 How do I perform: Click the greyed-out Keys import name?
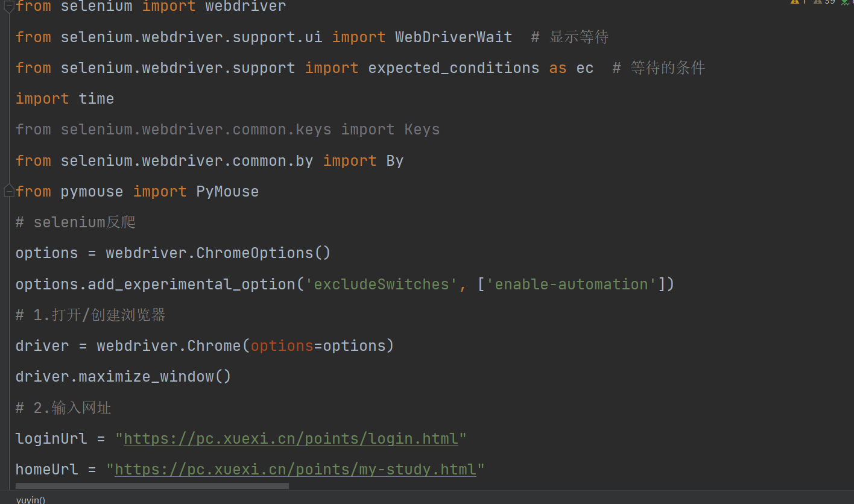(x=422, y=130)
